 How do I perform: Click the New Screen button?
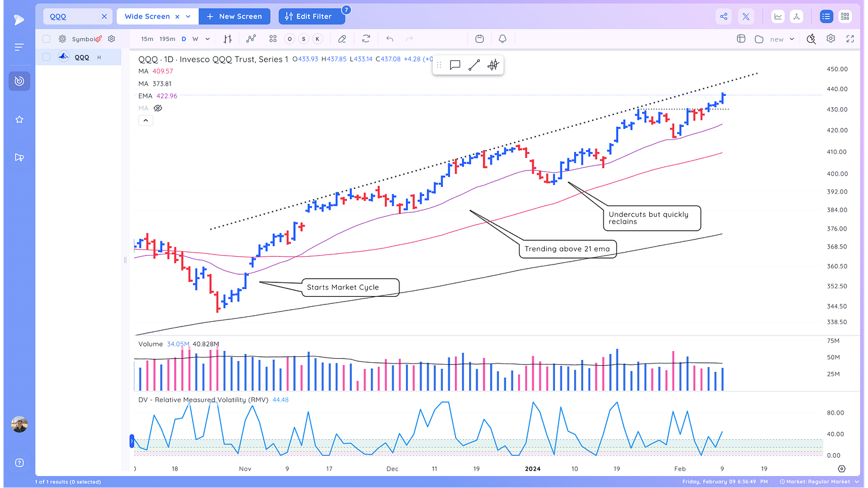234,17
